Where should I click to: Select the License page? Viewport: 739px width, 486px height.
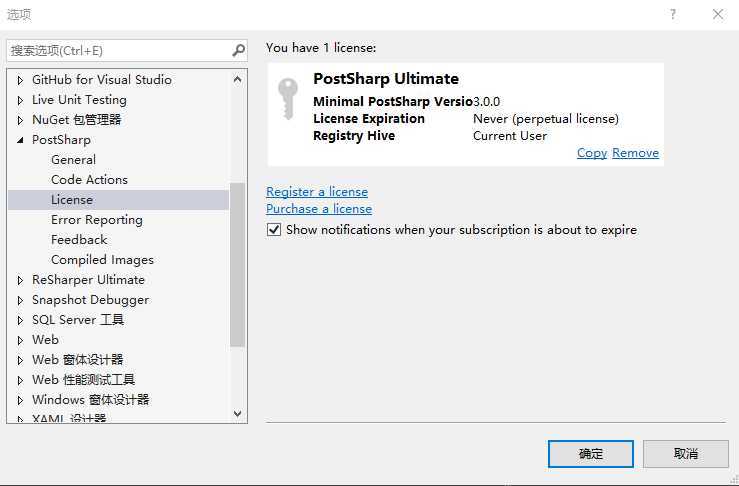118,200
